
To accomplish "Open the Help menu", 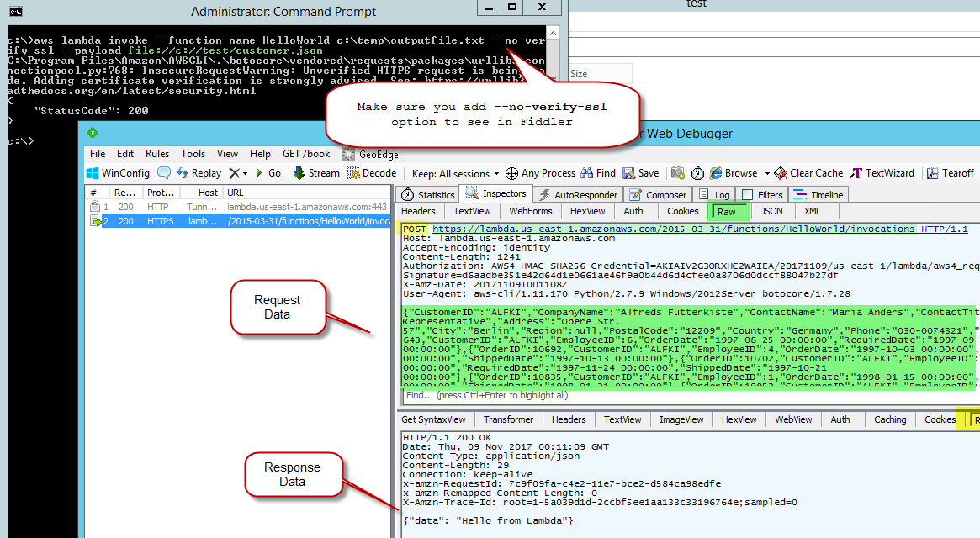I will tap(260, 154).
